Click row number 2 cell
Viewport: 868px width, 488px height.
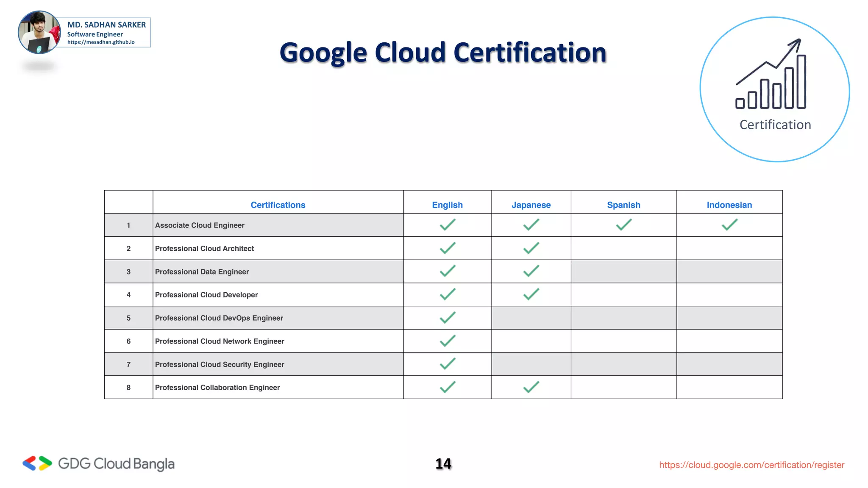pyautogui.click(x=128, y=249)
